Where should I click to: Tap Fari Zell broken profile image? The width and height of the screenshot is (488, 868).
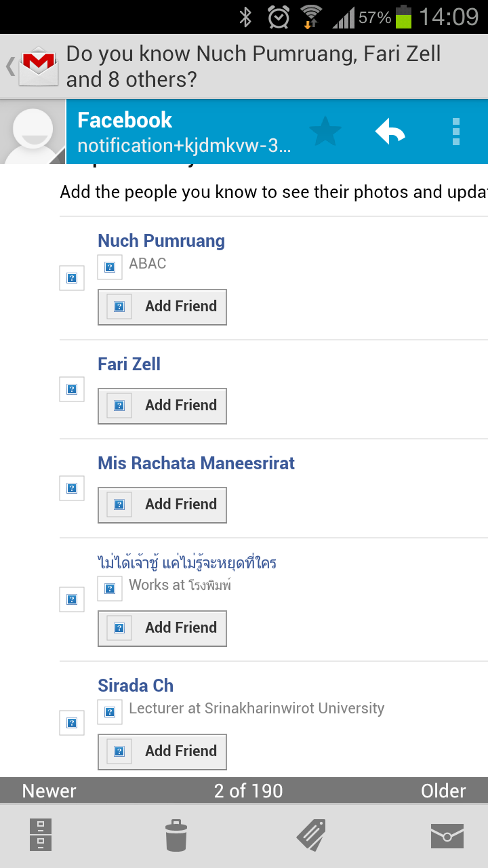(x=72, y=389)
